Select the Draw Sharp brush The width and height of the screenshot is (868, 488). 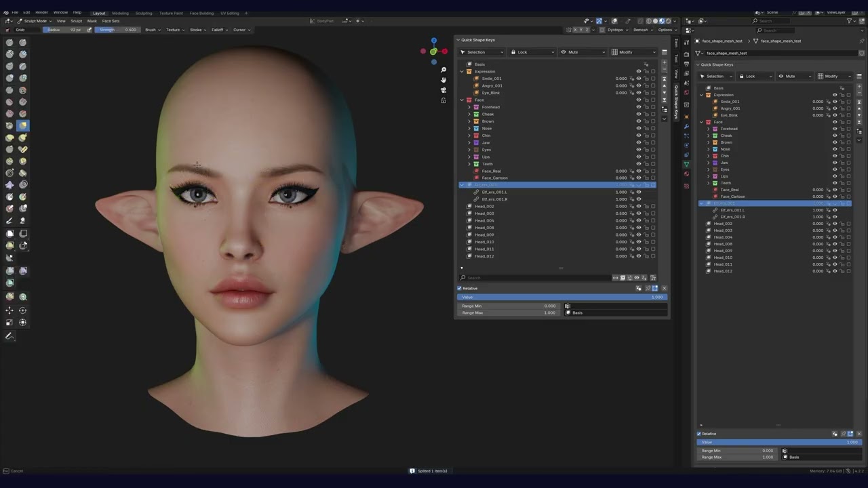[x=22, y=42]
